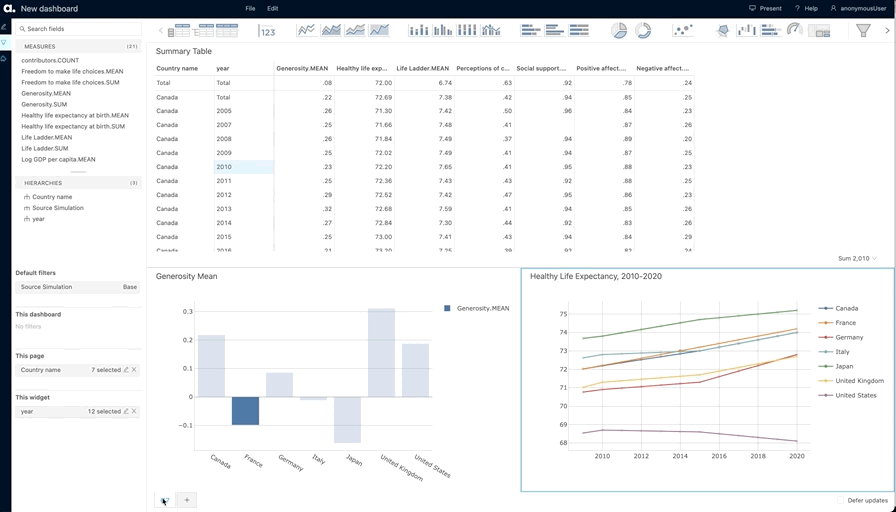Toggle Canada line in legend
896x512 pixels.
[x=838, y=308]
